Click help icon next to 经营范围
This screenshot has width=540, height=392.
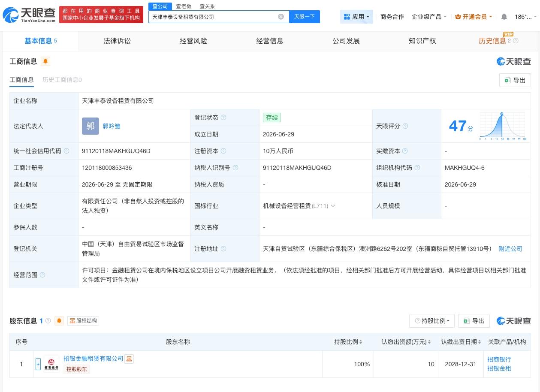point(42,275)
